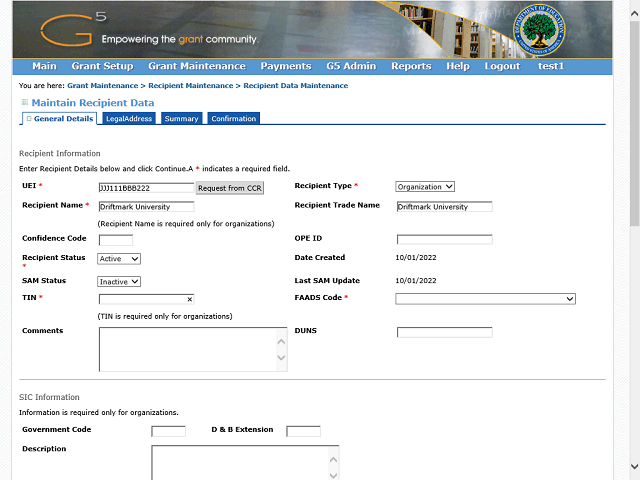Click into the Recipient Name field
Viewport: 640px width, 480px height.
147,207
